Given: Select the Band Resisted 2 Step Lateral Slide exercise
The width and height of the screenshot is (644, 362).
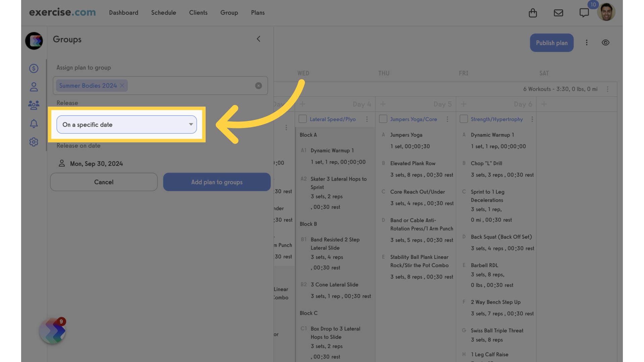Looking at the screenshot, I should click(335, 244).
